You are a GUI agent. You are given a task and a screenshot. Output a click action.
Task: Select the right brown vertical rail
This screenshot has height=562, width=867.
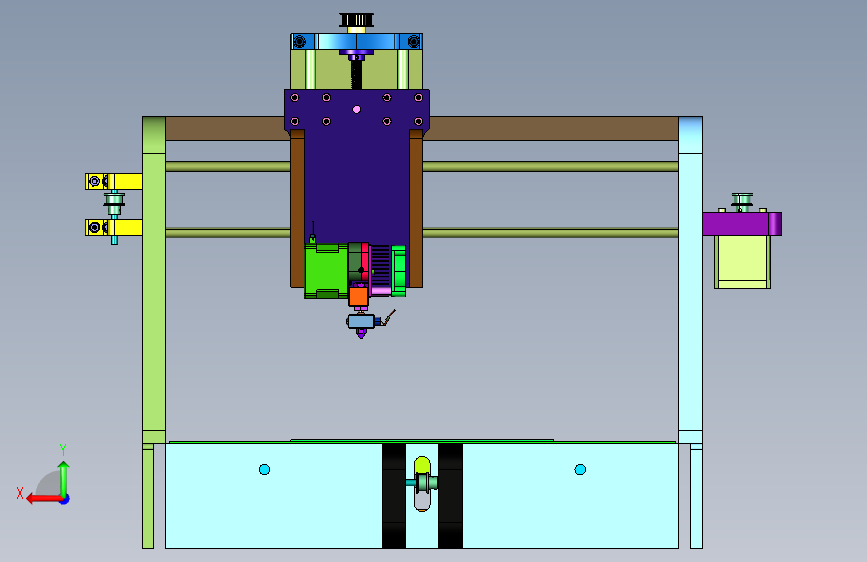[416, 209]
